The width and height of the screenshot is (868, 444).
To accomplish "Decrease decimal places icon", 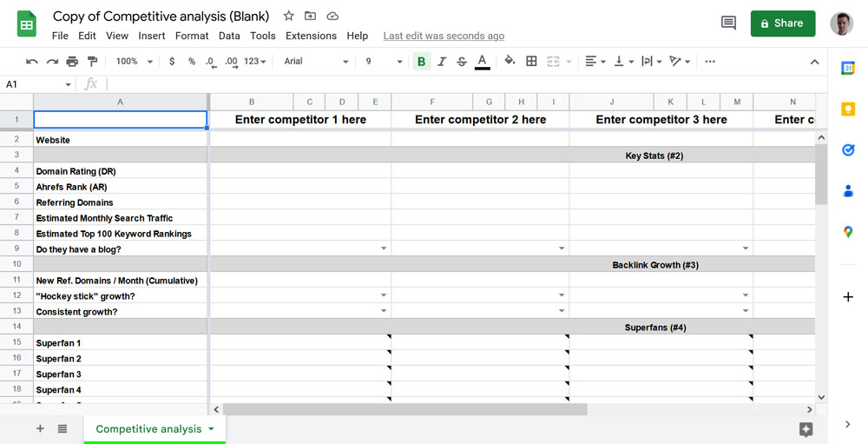I will pos(210,62).
